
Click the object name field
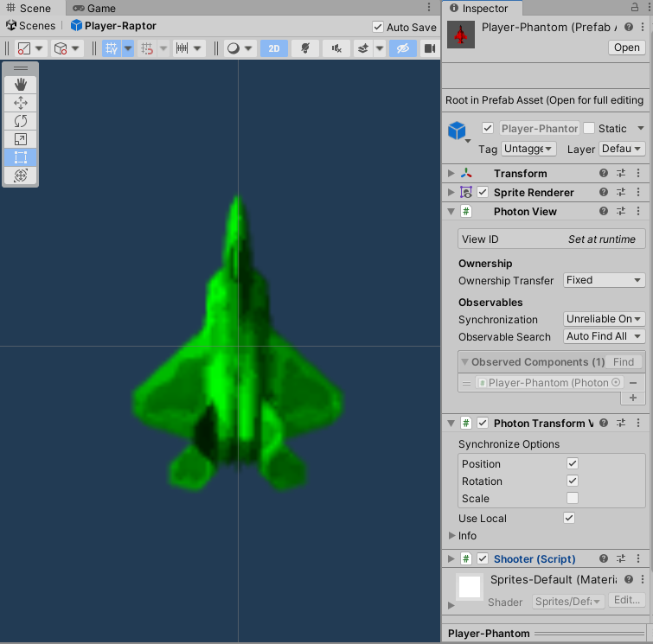(540, 128)
